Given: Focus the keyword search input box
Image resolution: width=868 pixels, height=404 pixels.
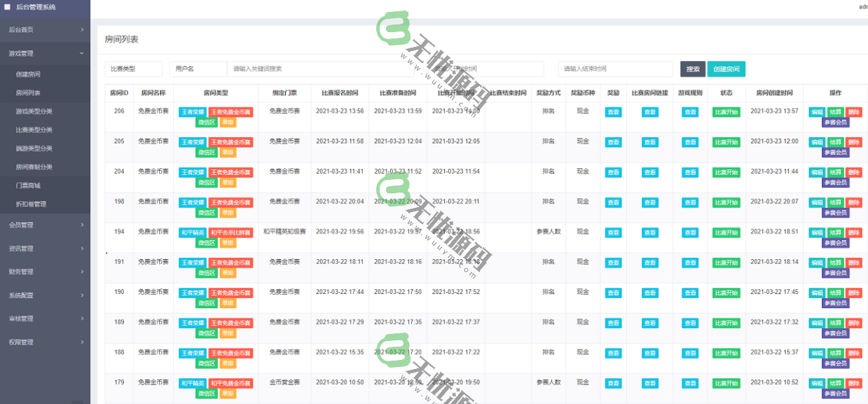Looking at the screenshot, I should point(308,69).
